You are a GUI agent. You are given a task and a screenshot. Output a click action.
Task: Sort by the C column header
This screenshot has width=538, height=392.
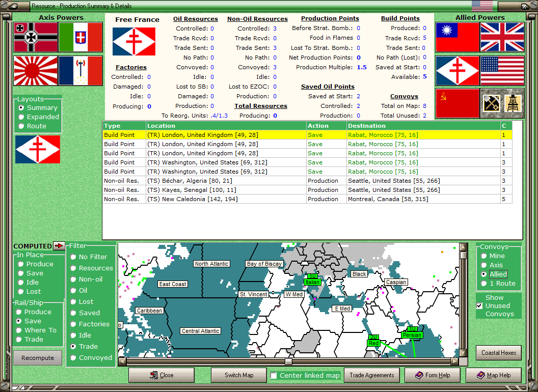506,126
